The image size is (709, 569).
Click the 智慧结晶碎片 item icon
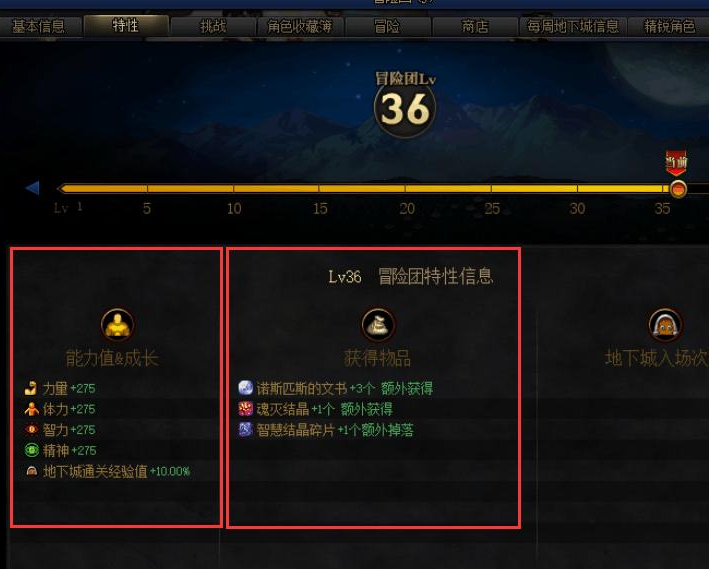(x=246, y=429)
